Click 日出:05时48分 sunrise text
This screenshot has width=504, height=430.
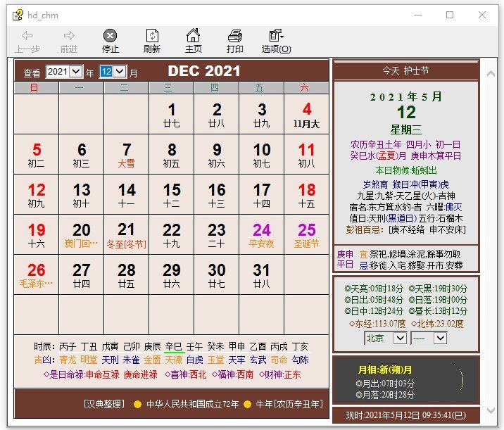pos(374,300)
